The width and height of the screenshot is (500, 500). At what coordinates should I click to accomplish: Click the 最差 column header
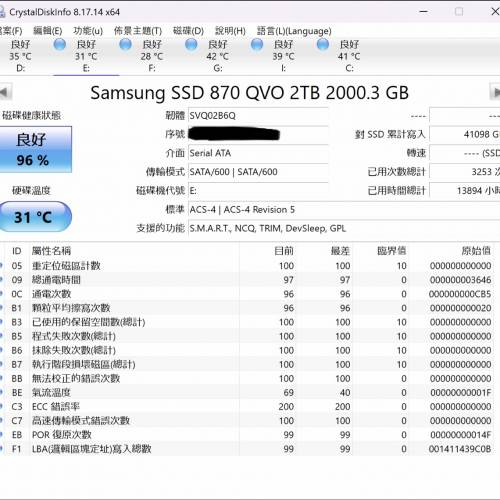pyautogui.click(x=340, y=251)
